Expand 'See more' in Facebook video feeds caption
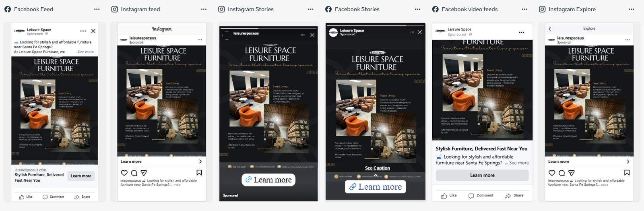This screenshot has height=211, width=644. [x=519, y=163]
